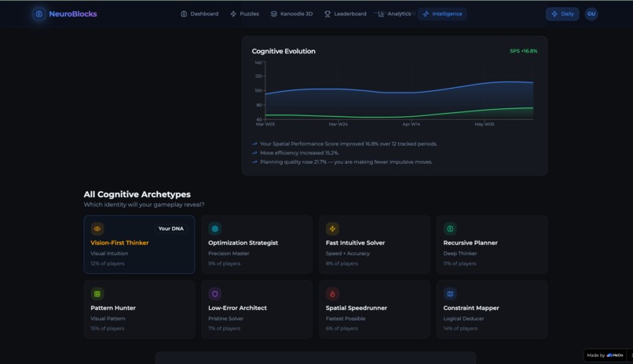The height and width of the screenshot is (364, 633).
Task: Click the Spatial Performance Score insight text
Action: tap(349, 144)
